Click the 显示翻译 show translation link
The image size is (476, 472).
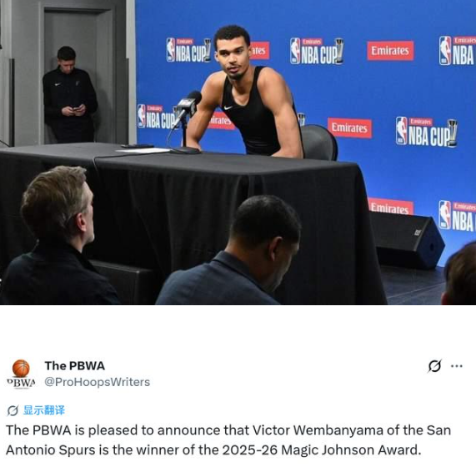[44, 410]
